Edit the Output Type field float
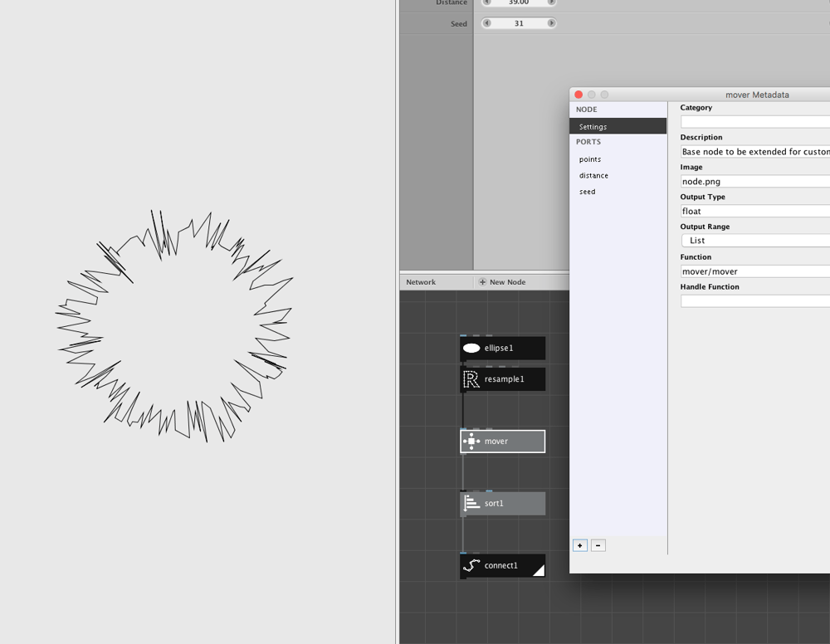Screen dimensions: 830x644 [755, 211]
